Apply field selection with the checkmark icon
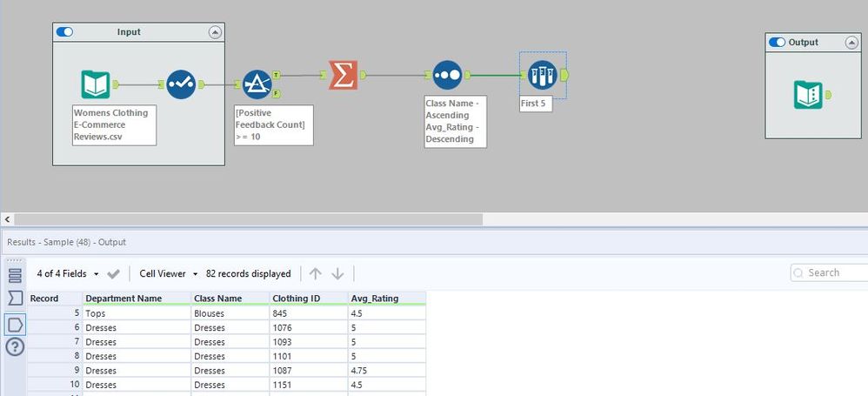 (113, 273)
